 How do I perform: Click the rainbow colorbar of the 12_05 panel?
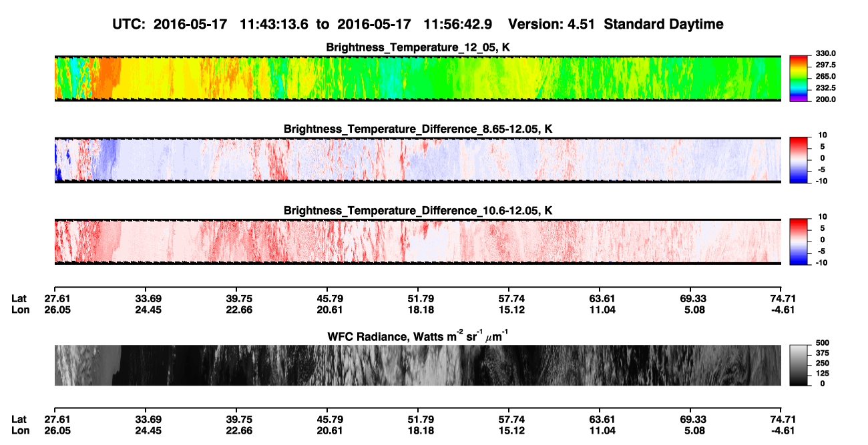pos(800,78)
